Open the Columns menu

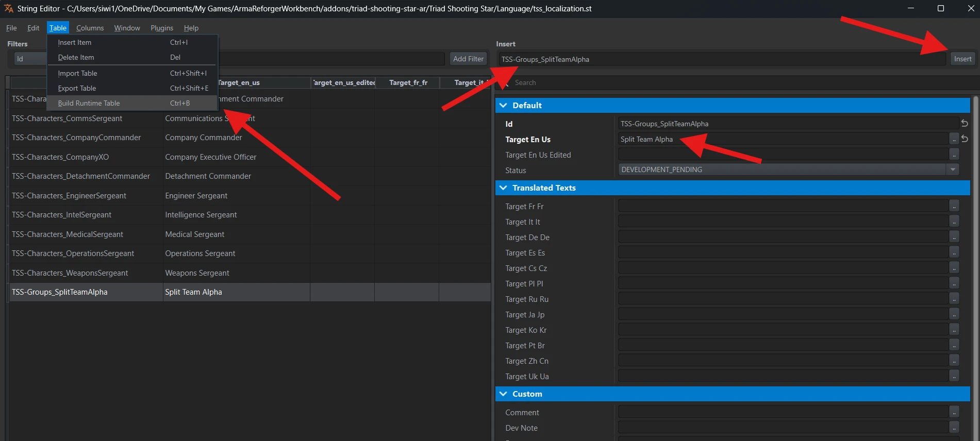pyautogui.click(x=90, y=28)
